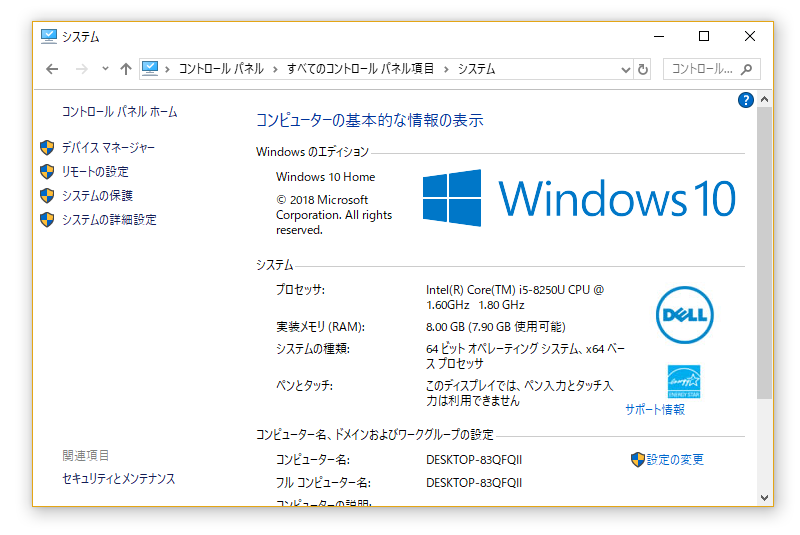Select すべてのコントロール パネル項目 breadcrumb
This screenshot has width=800, height=535.
(x=360, y=69)
